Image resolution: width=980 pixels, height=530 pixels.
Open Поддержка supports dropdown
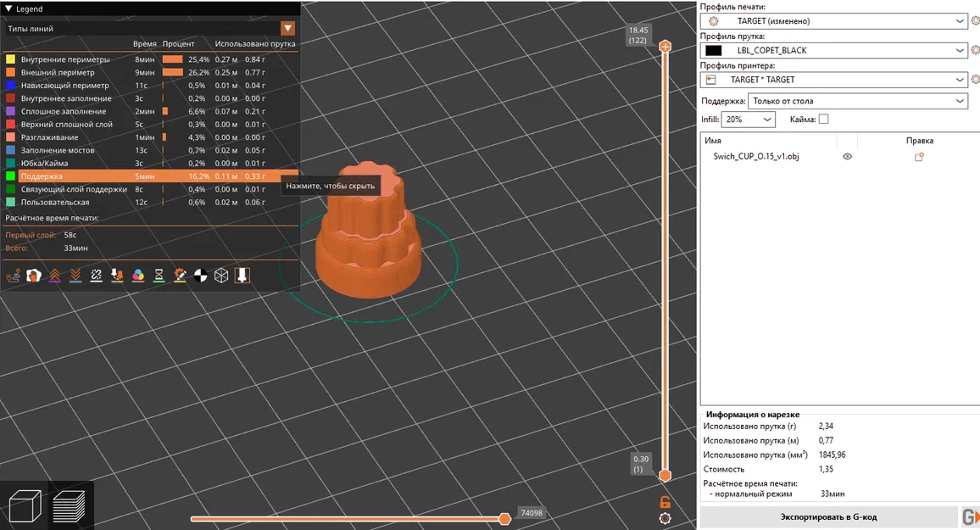coord(858,101)
